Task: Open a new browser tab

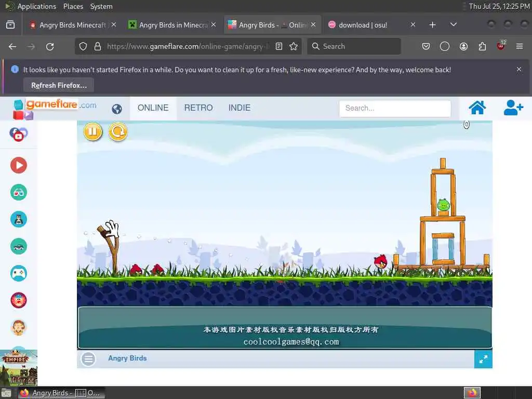Action: point(432,25)
